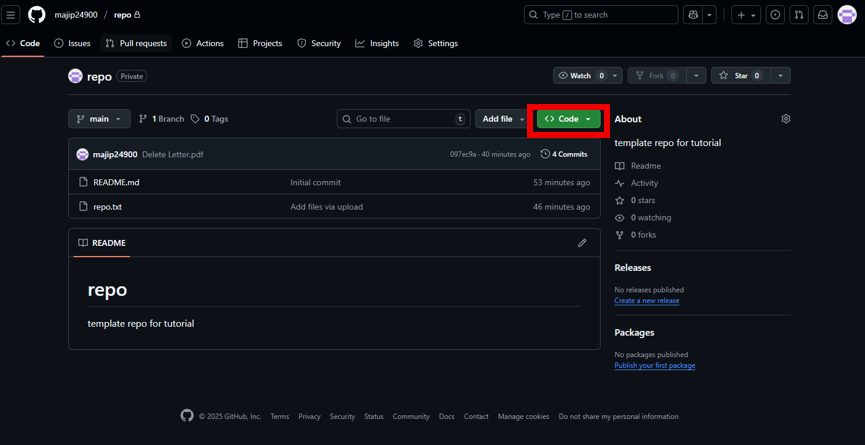Click the Releases heading

(633, 267)
